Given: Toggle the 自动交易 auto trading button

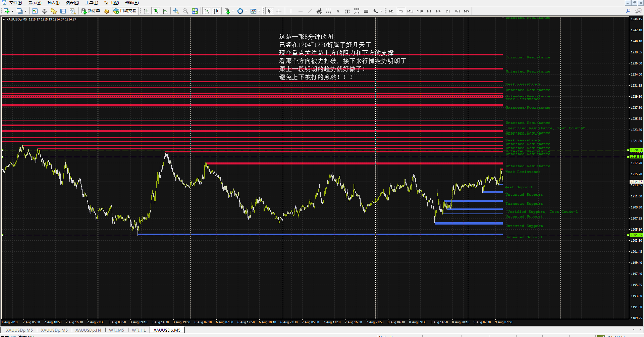Looking at the screenshot, I should pos(125,11).
